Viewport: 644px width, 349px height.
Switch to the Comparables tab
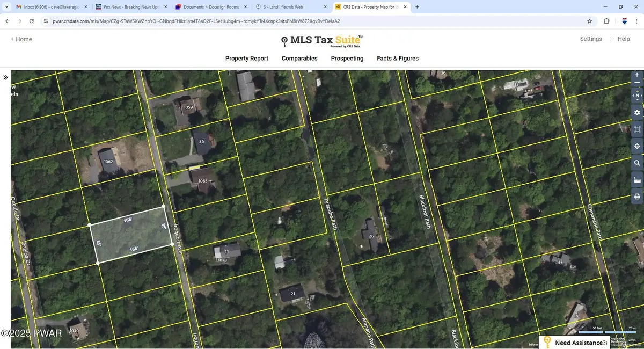point(299,59)
